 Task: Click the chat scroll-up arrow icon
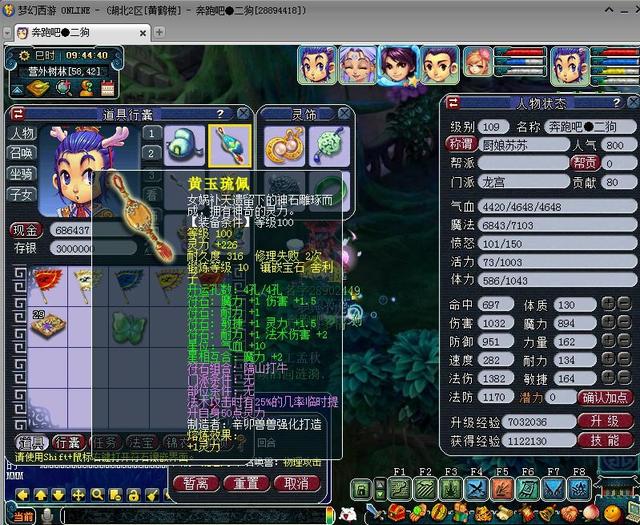point(41,495)
